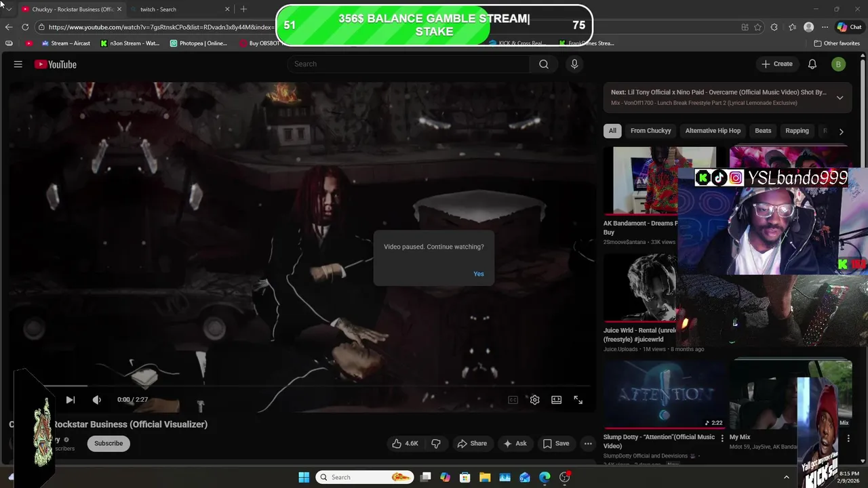Open more actions ellipsis beside Save
Image resolution: width=868 pixels, height=488 pixels.
click(588, 443)
